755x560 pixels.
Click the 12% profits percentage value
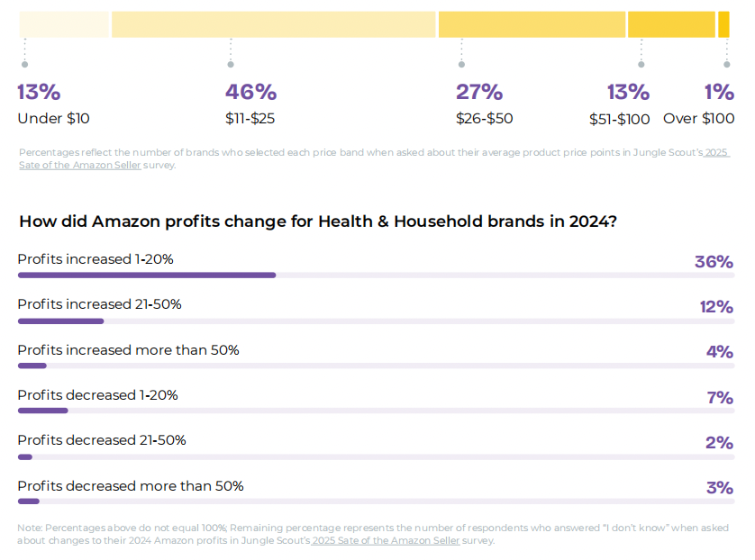click(x=715, y=307)
